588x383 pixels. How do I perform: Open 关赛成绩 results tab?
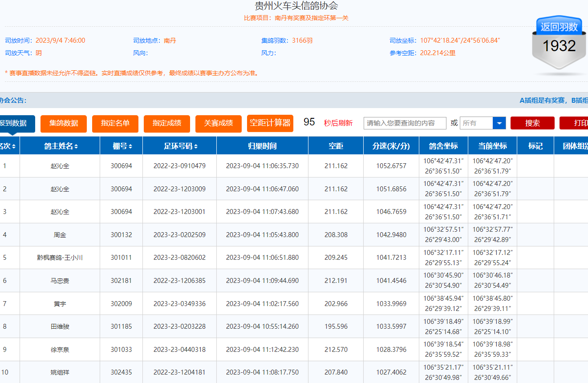click(x=219, y=123)
